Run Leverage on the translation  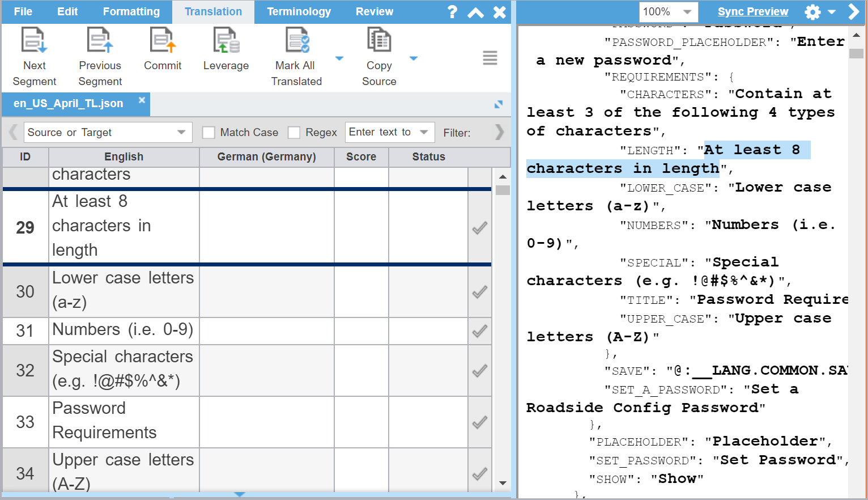point(225,41)
